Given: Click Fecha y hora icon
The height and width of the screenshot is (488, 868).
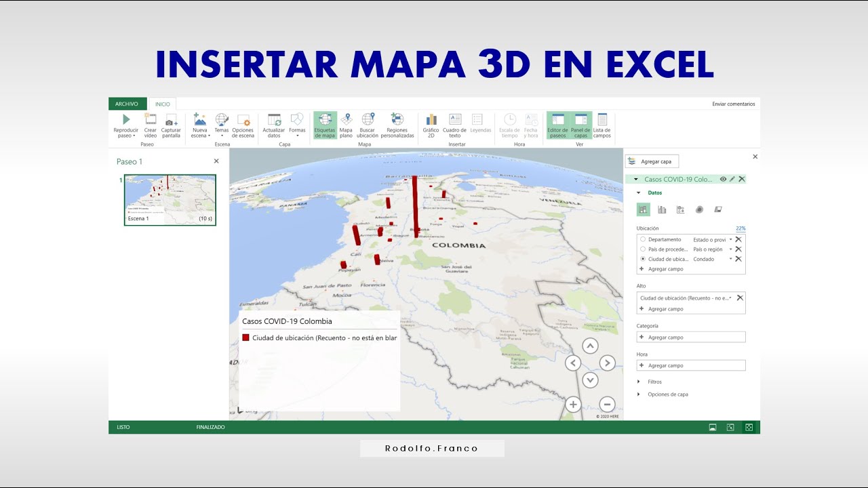Looking at the screenshot, I should pyautogui.click(x=531, y=119).
